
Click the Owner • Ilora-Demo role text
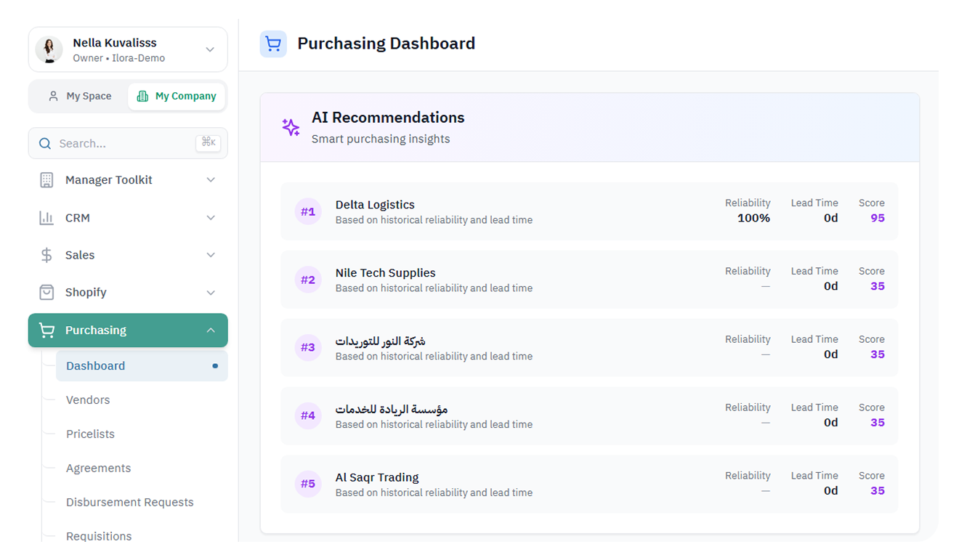(119, 58)
